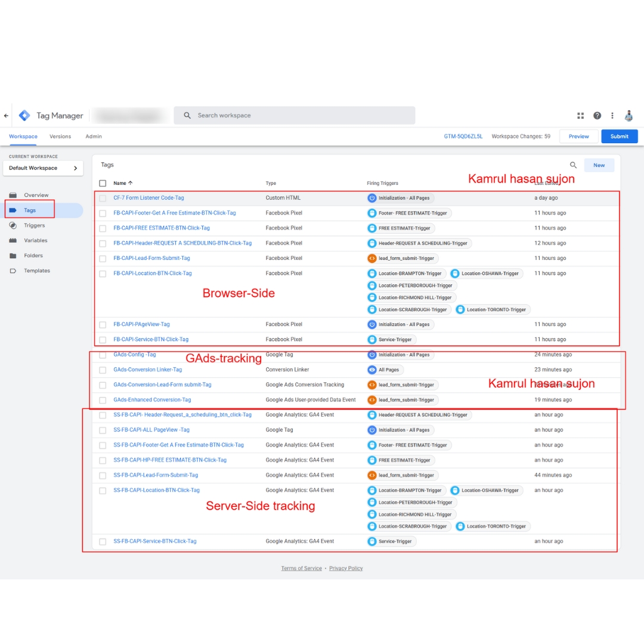Click the Variables sidebar icon
Viewport: 644px width, 644px height.
tap(13, 240)
